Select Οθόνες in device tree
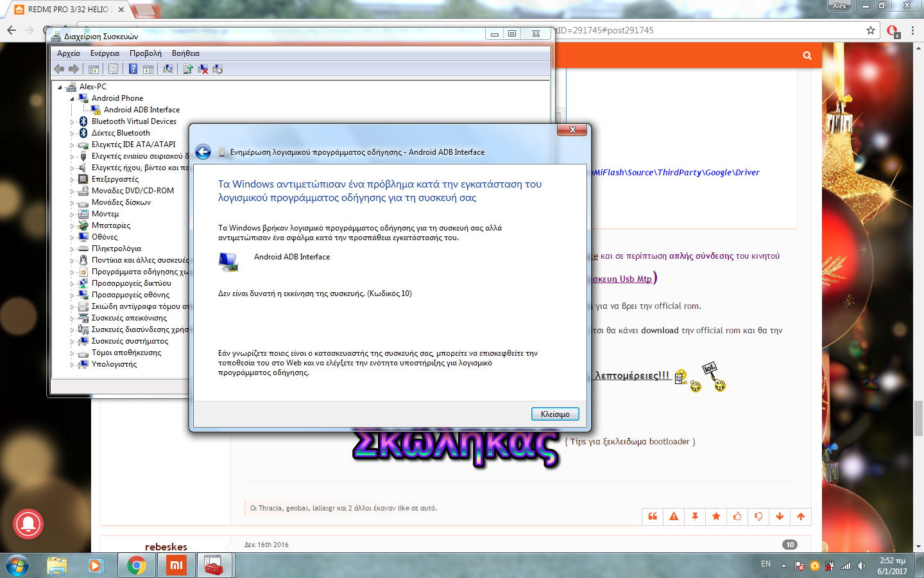Image resolution: width=924 pixels, height=578 pixels. [105, 237]
